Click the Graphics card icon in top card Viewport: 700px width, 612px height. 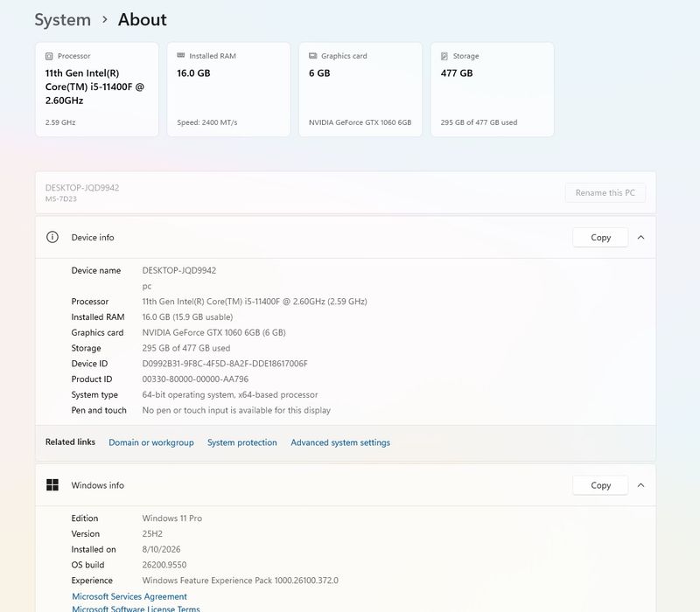(x=313, y=56)
